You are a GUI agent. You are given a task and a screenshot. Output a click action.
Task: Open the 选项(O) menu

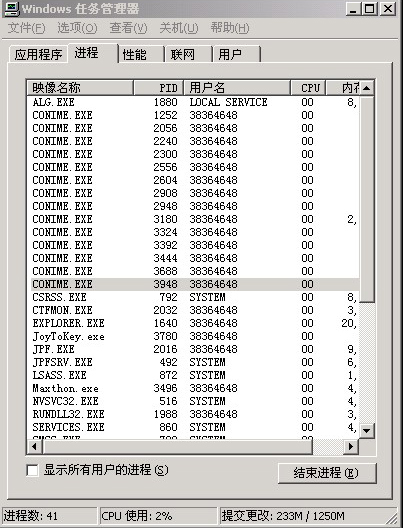click(x=77, y=28)
